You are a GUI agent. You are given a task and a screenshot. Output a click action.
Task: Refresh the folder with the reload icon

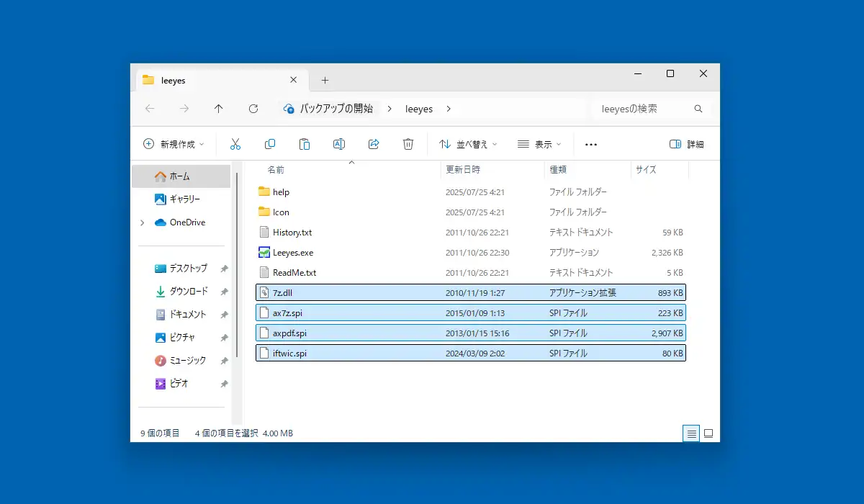[x=253, y=109]
